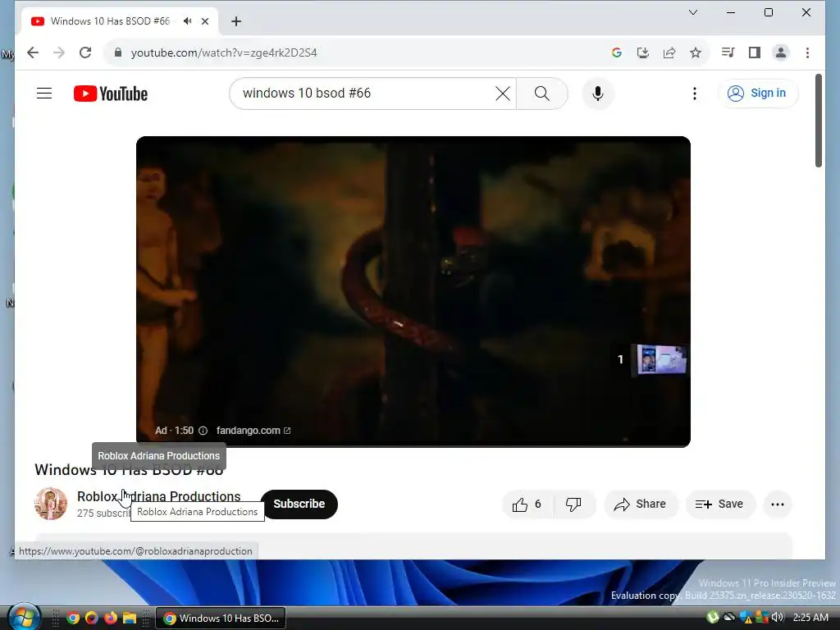
Task: Start voice search with microphone
Action: pos(598,94)
